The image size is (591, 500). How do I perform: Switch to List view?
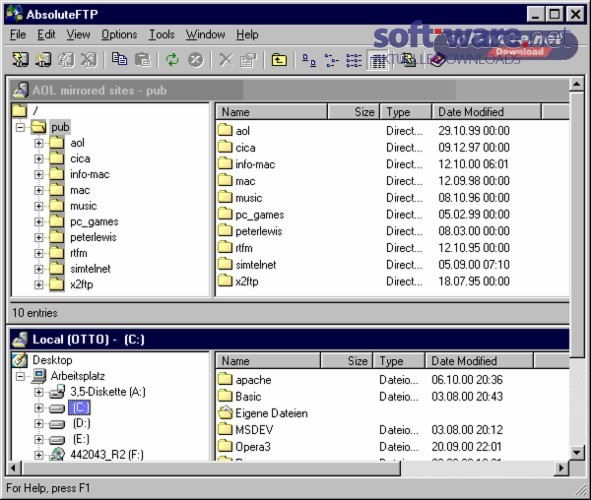[354, 60]
